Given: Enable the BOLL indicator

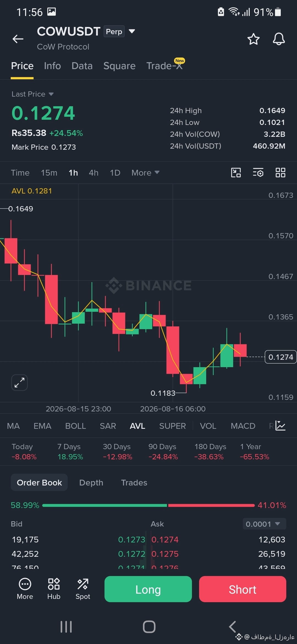Looking at the screenshot, I should pos(75,426).
